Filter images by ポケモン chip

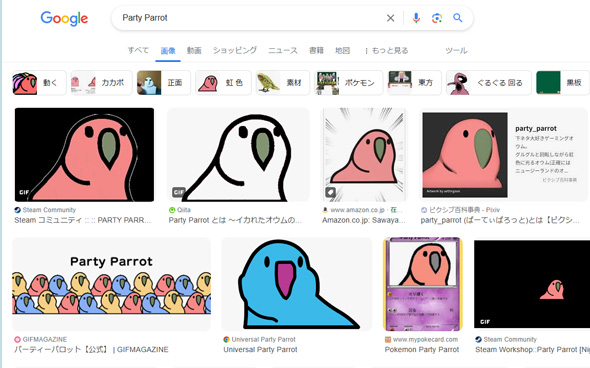pyautogui.click(x=349, y=83)
